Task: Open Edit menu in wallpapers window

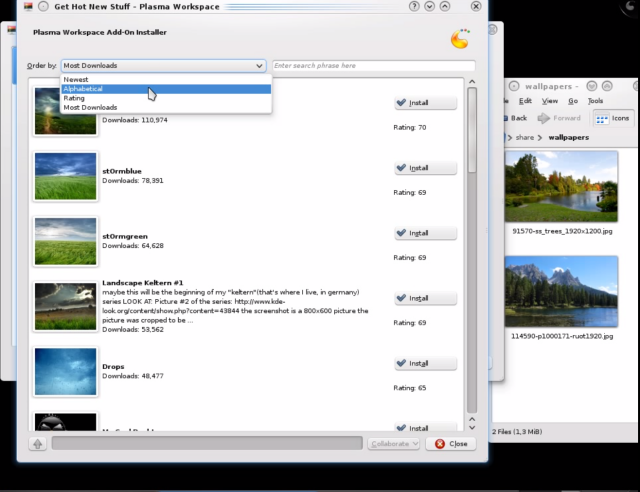Action: [x=525, y=101]
